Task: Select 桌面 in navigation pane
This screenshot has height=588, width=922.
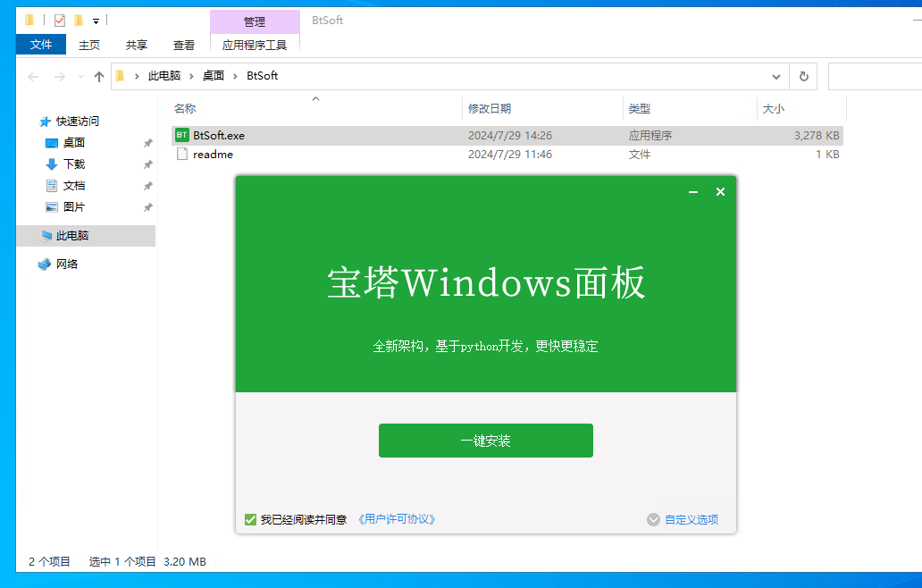Action: pyautogui.click(x=74, y=143)
